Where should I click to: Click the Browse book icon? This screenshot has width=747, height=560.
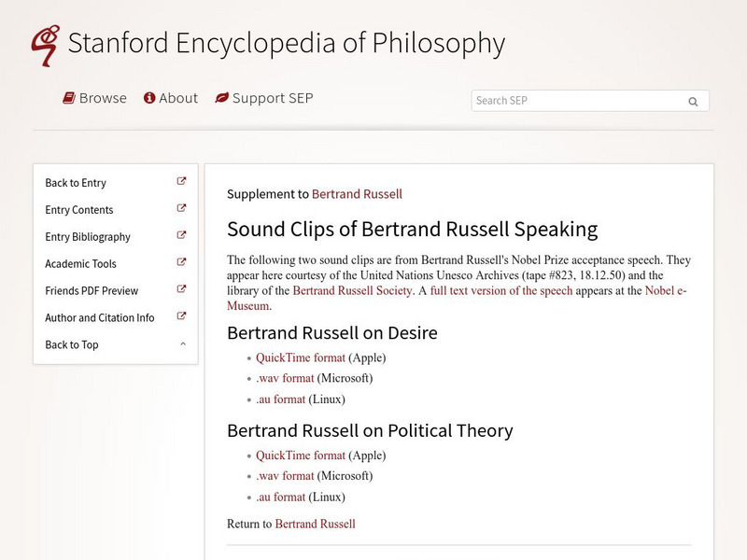[69, 98]
